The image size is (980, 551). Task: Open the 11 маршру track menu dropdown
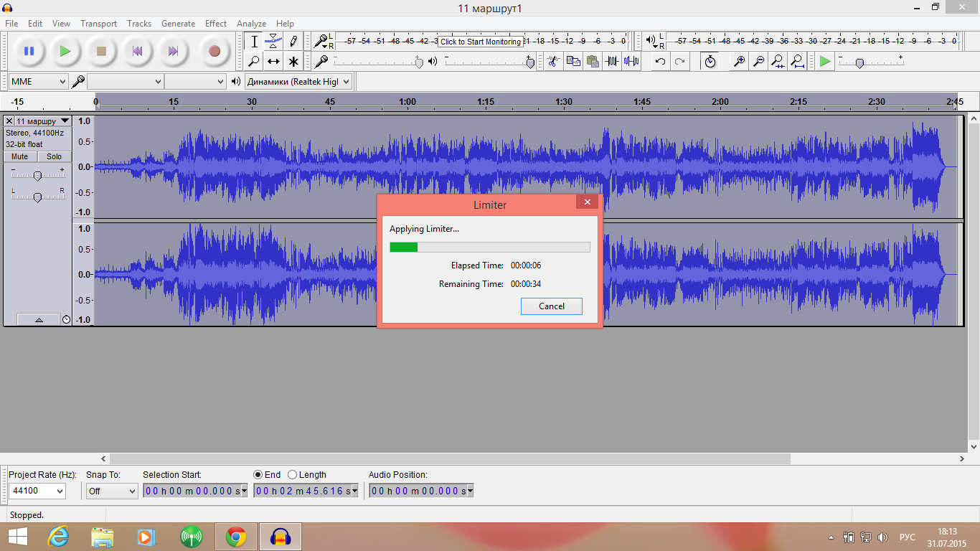(43, 121)
